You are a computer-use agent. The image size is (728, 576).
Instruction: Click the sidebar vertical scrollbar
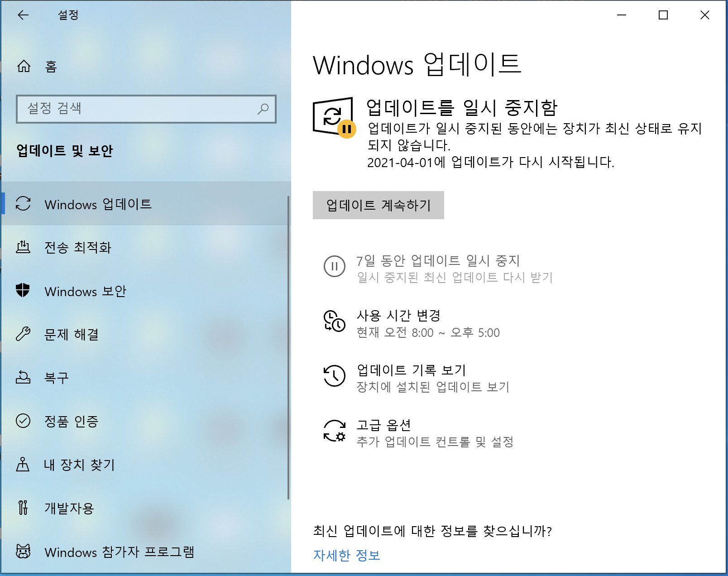tap(288, 348)
